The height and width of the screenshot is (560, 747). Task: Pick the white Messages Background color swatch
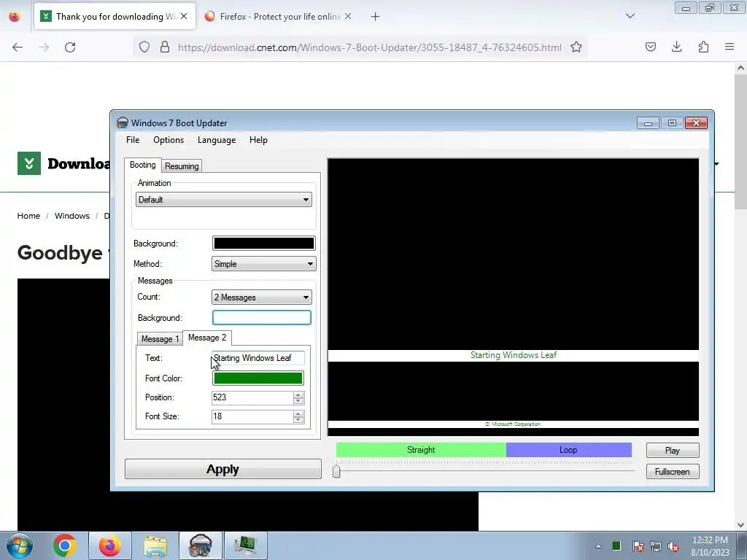tap(262, 318)
